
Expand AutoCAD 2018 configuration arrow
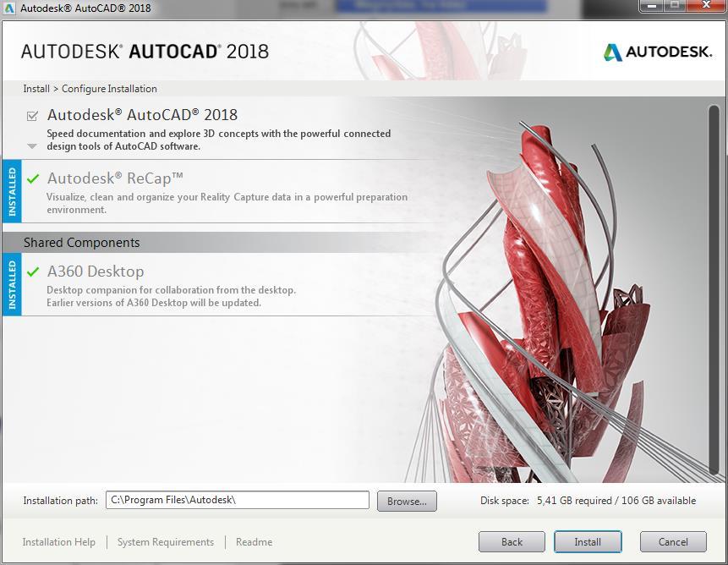click(32, 146)
